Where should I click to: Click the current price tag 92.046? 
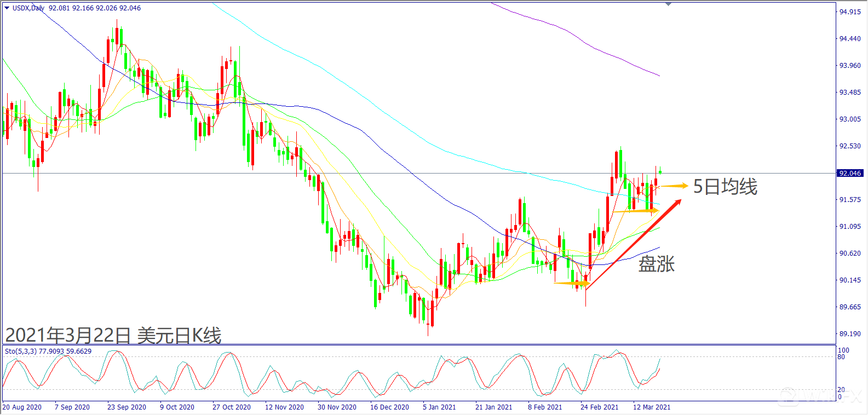click(x=850, y=174)
